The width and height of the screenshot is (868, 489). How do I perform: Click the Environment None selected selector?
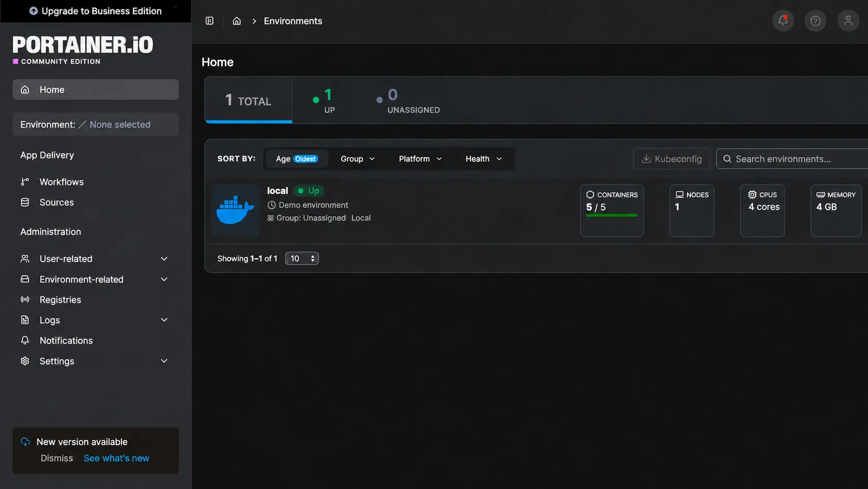click(96, 125)
